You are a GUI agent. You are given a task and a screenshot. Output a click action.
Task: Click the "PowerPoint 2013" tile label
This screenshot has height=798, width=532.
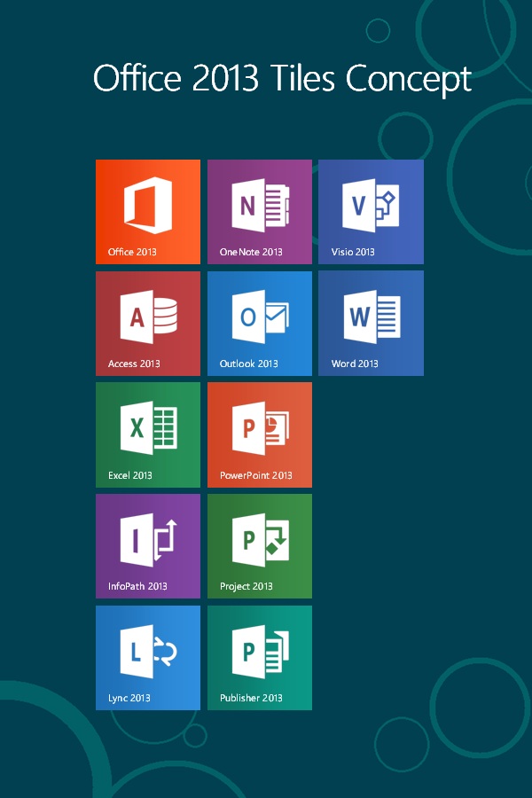click(256, 475)
